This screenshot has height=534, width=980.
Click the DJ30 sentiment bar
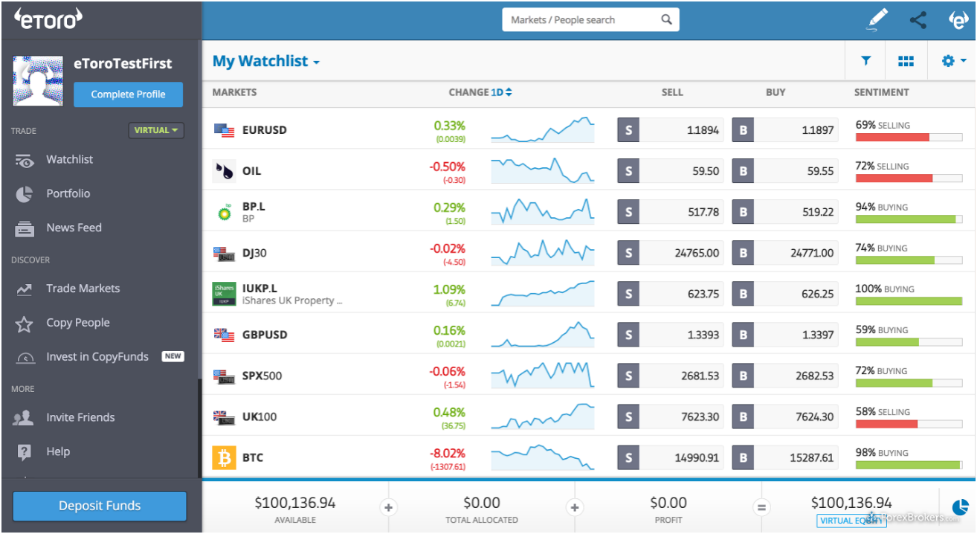(908, 260)
